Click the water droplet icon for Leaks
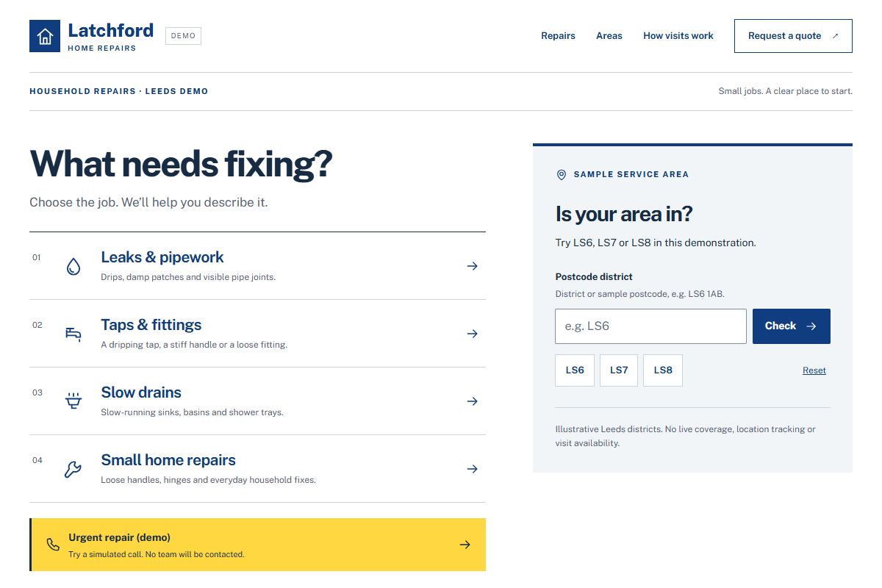This screenshot has width=882, height=588. pyautogui.click(x=73, y=266)
